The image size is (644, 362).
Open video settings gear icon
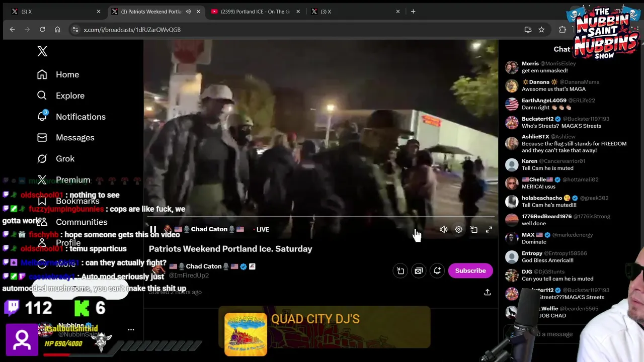point(458,229)
